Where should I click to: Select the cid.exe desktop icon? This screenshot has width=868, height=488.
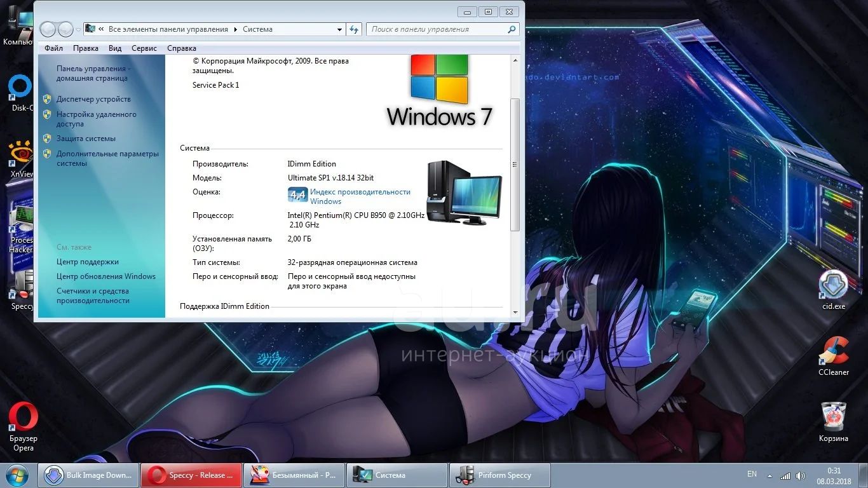pos(834,290)
